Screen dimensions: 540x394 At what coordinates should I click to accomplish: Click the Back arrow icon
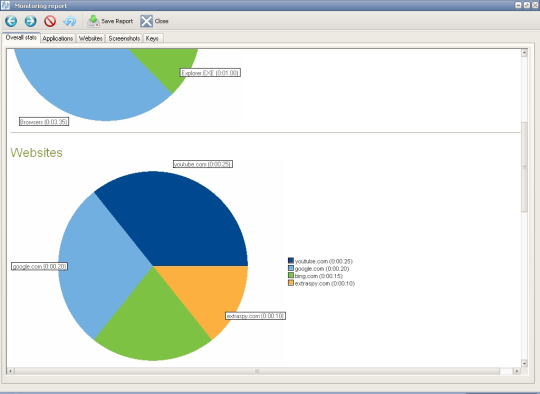[x=11, y=21]
